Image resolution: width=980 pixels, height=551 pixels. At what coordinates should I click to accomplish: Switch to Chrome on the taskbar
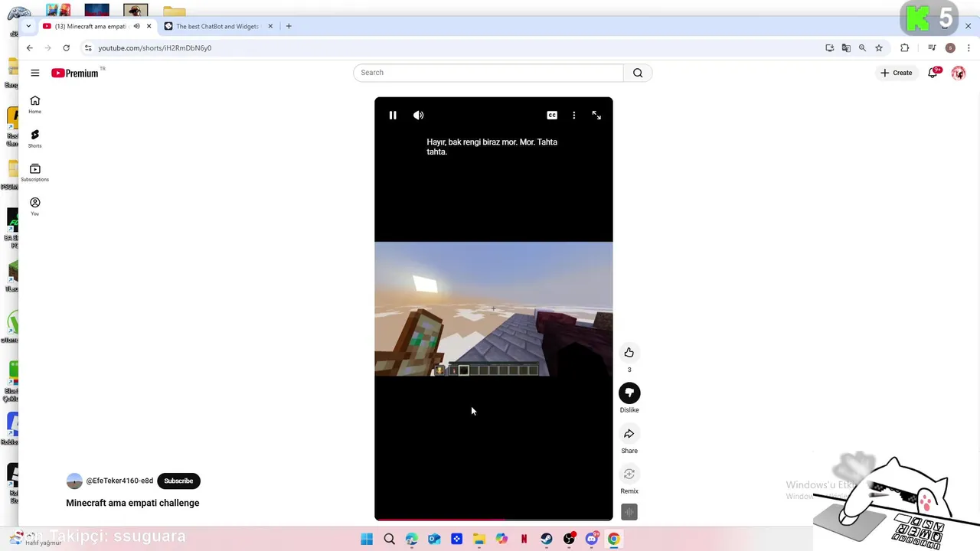click(614, 540)
